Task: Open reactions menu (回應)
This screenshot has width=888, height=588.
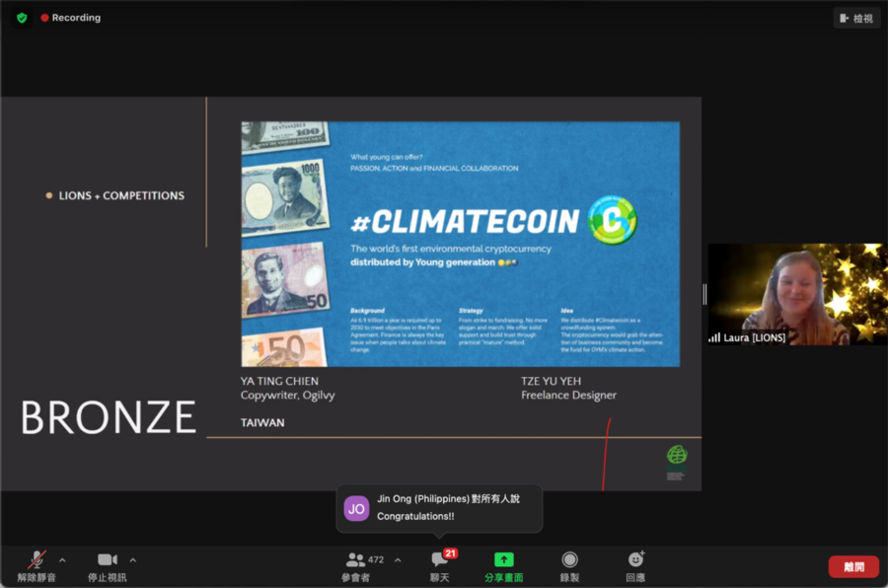Action: [x=635, y=566]
